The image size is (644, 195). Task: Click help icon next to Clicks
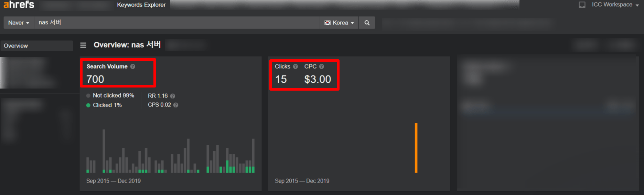click(x=295, y=66)
